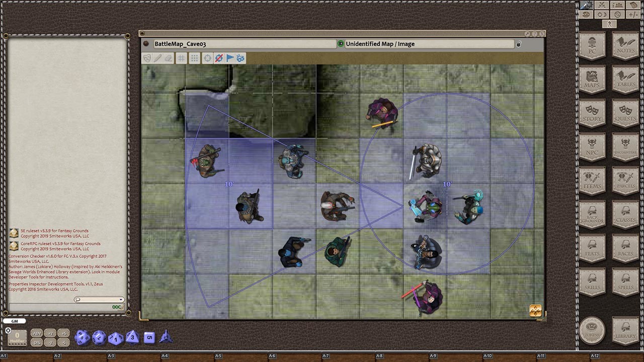The width and height of the screenshot is (644, 362).
Task: Toggle the mask tool in map toolbar
Action: click(147, 58)
